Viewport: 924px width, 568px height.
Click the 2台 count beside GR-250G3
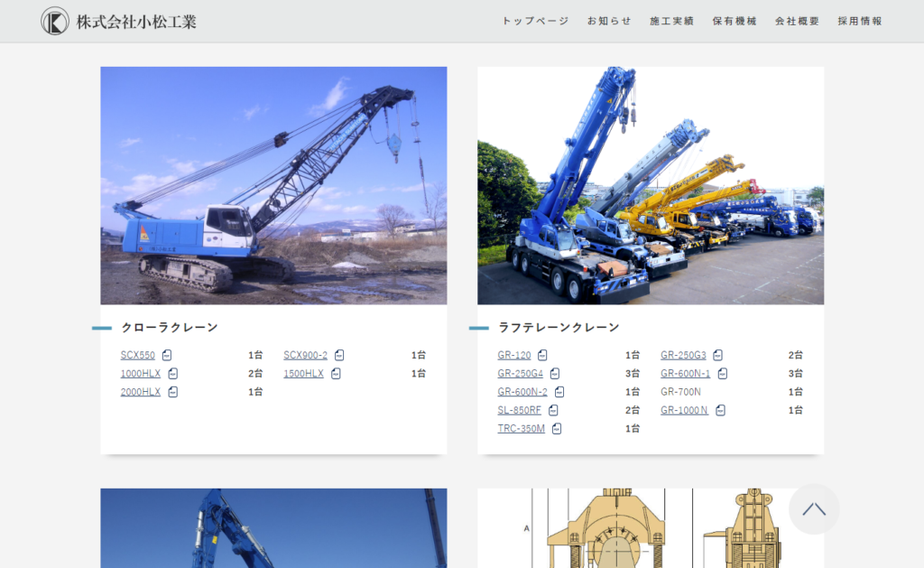[796, 355]
